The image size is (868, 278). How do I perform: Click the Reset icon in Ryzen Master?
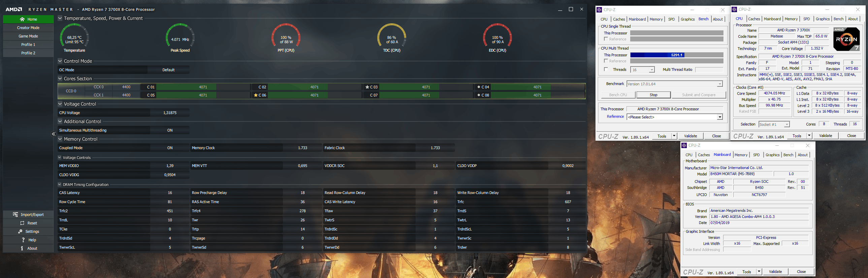tap(22, 223)
